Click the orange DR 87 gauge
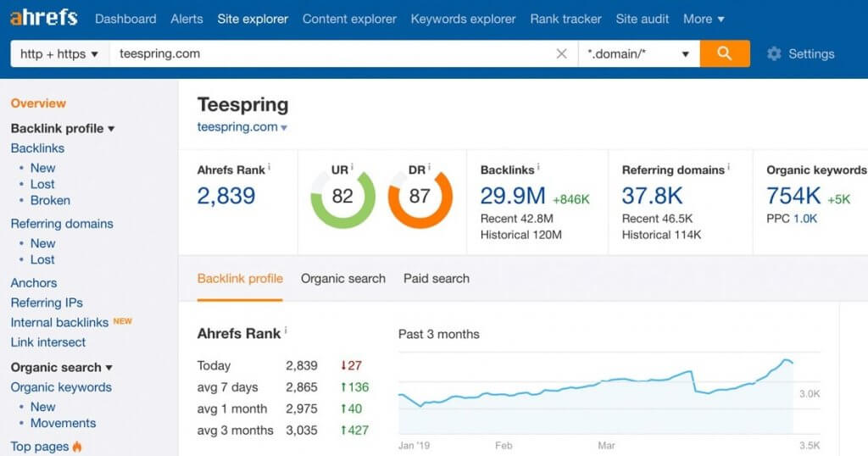This screenshot has height=456, width=868. tap(420, 197)
